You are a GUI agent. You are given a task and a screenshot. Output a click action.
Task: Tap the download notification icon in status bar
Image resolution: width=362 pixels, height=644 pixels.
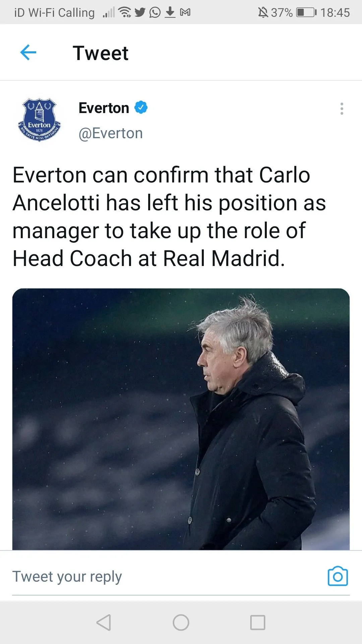pyautogui.click(x=170, y=12)
